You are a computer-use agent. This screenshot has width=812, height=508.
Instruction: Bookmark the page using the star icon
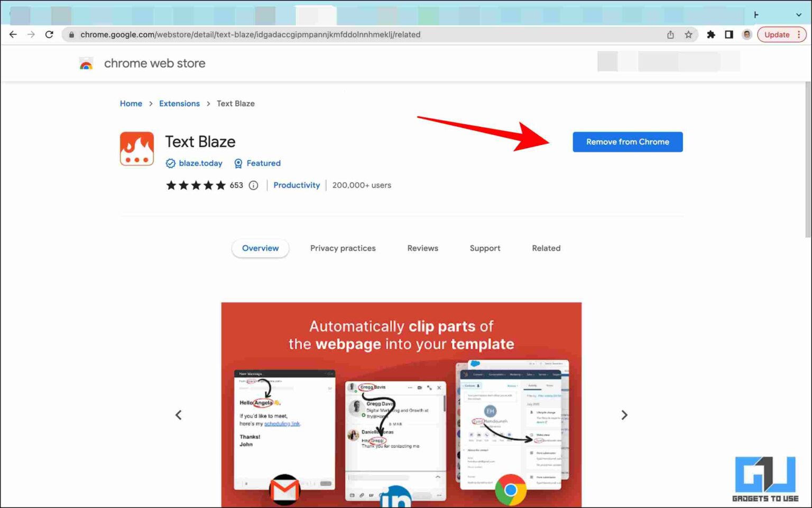coord(688,34)
